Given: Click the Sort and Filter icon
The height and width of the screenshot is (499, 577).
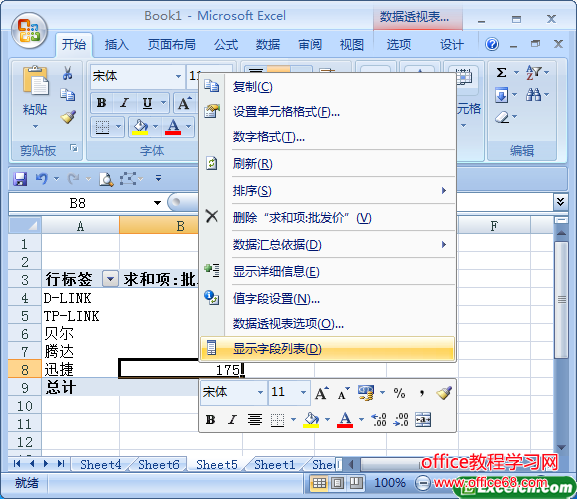Looking at the screenshot, I should click(533, 72).
